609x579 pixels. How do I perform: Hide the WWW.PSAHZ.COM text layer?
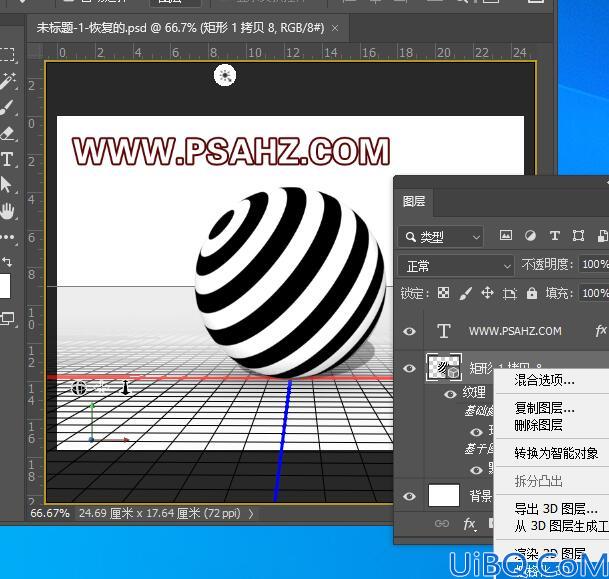(x=409, y=331)
